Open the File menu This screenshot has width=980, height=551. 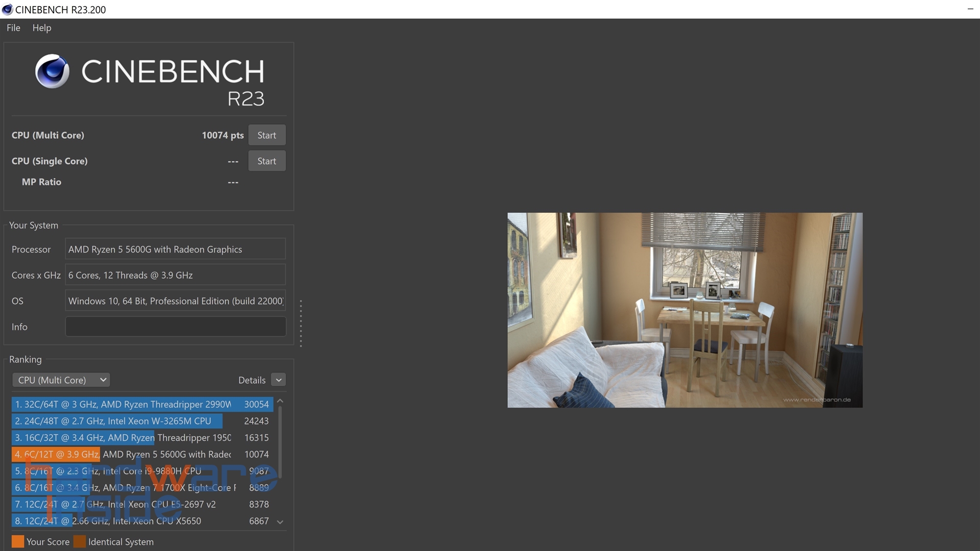click(13, 28)
